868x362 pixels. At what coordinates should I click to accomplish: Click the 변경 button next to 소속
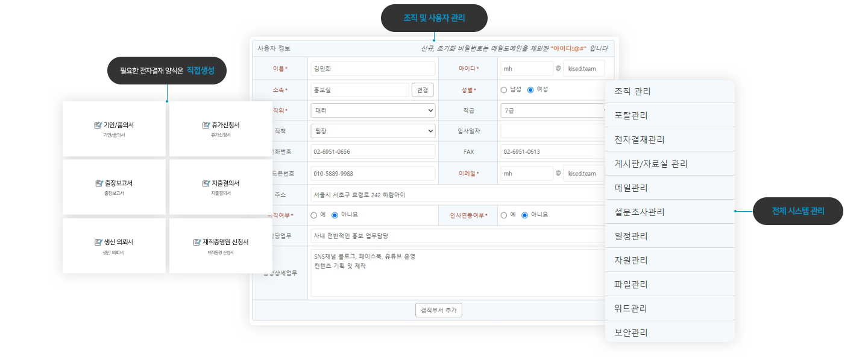(x=423, y=90)
